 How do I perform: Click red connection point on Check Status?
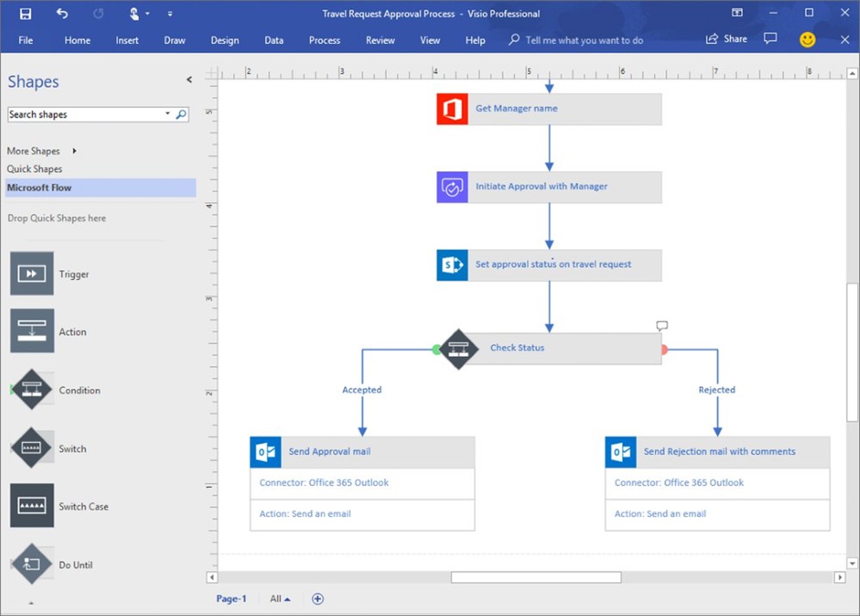click(664, 350)
